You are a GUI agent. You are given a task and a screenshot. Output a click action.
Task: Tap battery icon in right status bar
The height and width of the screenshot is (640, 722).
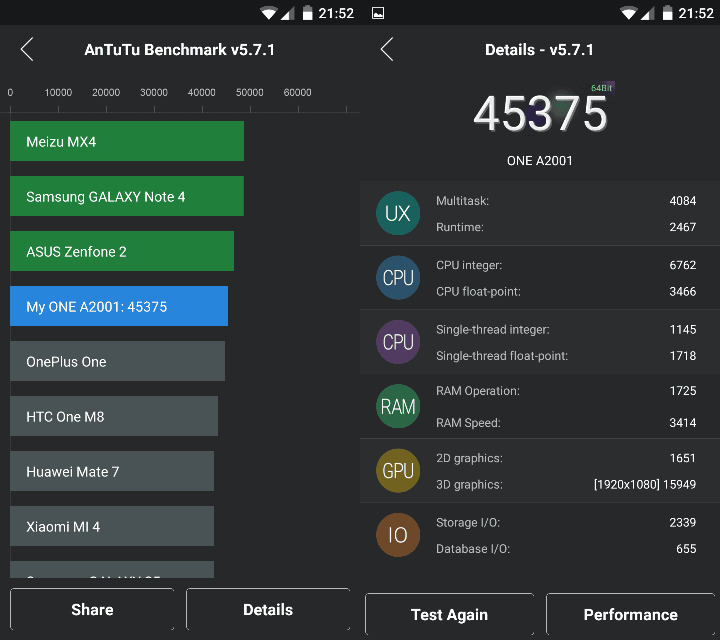tap(668, 13)
